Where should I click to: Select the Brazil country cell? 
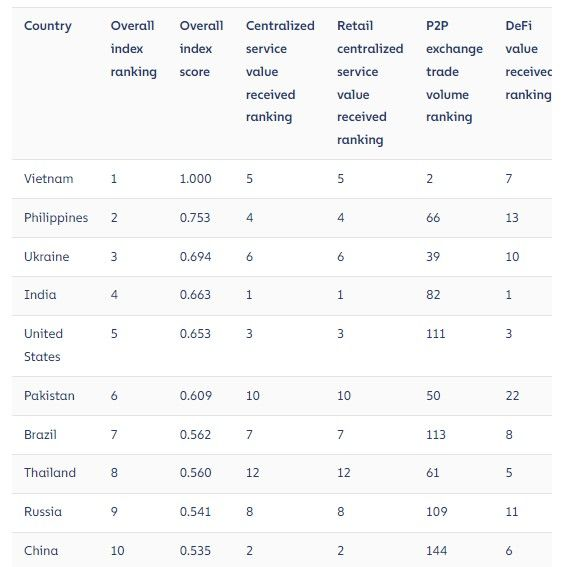pyautogui.click(x=40, y=435)
